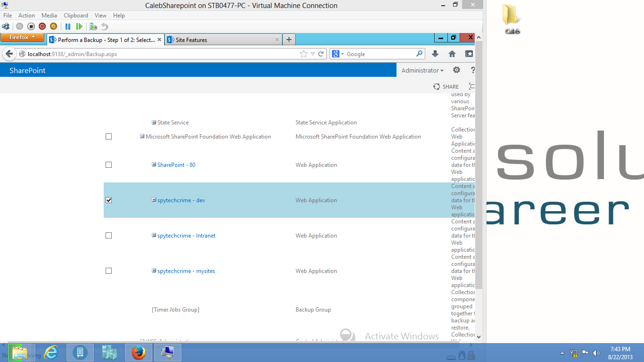Open the File menu
The image size is (644, 362).
(8, 16)
